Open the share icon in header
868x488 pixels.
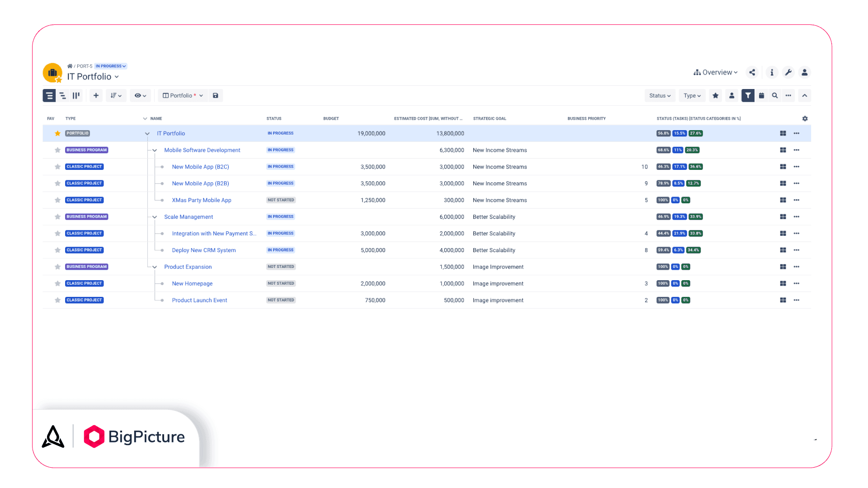click(752, 72)
